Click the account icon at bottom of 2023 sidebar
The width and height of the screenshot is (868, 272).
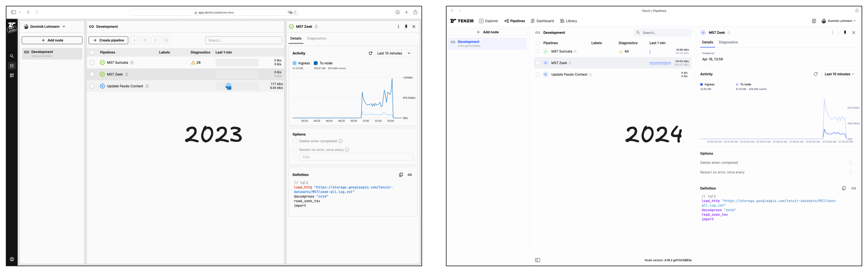click(x=12, y=259)
